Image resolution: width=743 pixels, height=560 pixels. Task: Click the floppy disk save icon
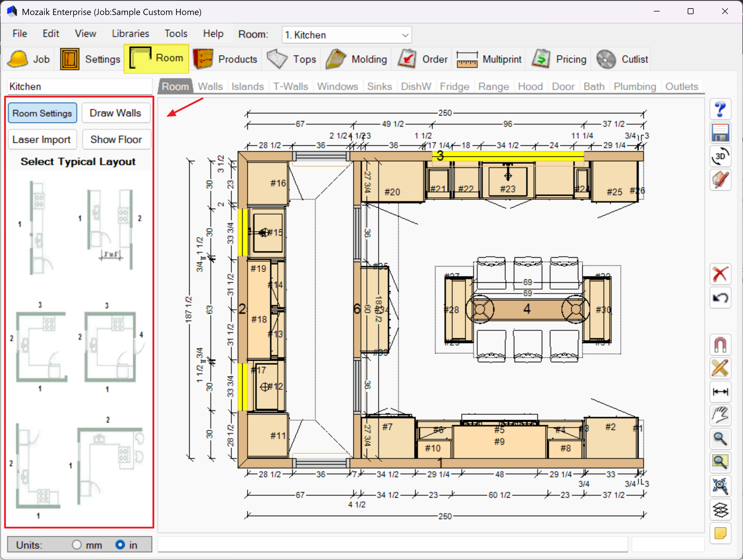tap(720, 133)
